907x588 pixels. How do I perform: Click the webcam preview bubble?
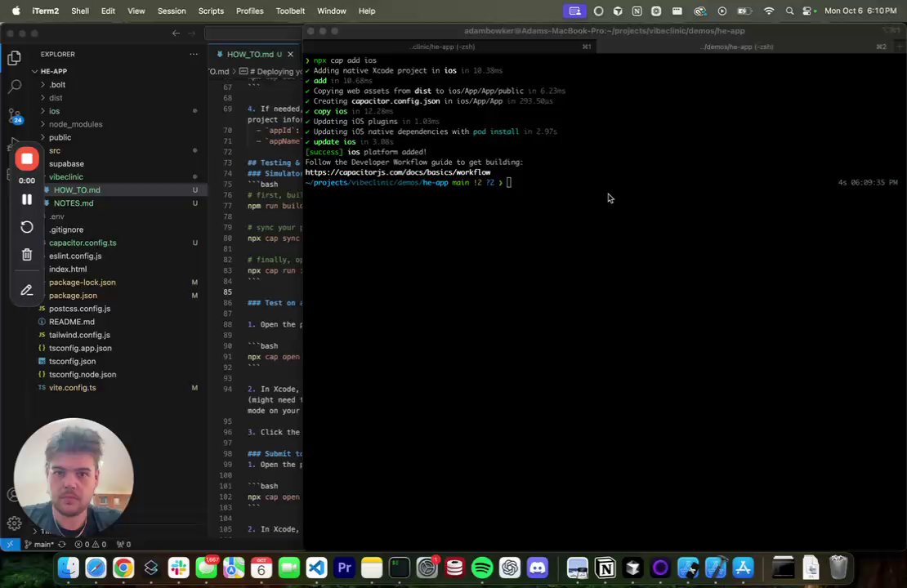click(x=74, y=478)
